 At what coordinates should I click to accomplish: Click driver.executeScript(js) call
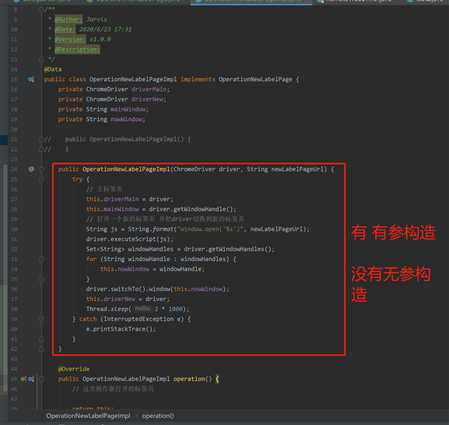[130, 239]
